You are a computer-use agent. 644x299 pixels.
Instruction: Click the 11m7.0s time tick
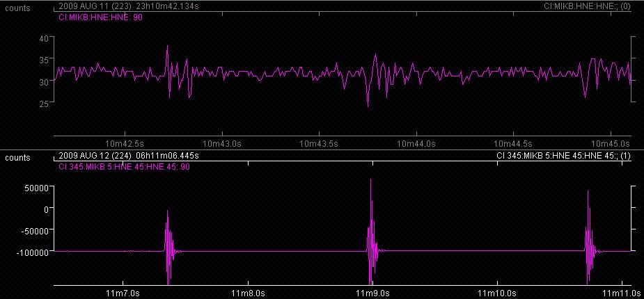coord(123,293)
